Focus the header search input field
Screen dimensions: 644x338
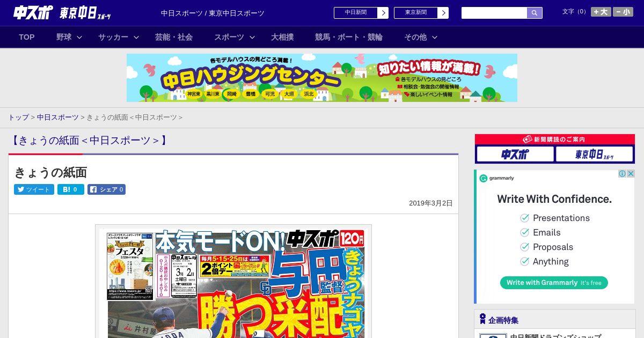click(x=494, y=13)
